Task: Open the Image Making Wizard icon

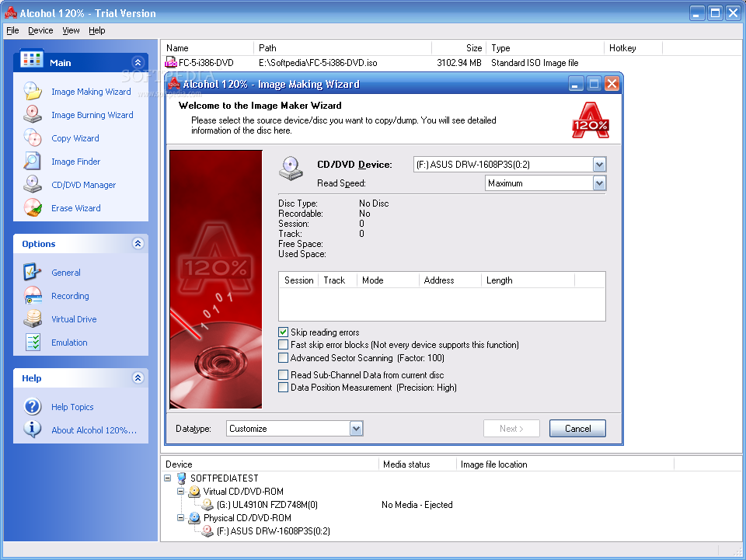Action: tap(33, 92)
